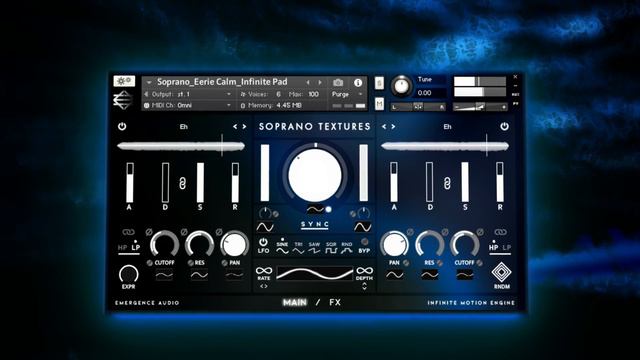Toggle the LFO power button
Screen dimensions: 640x360
(263, 242)
